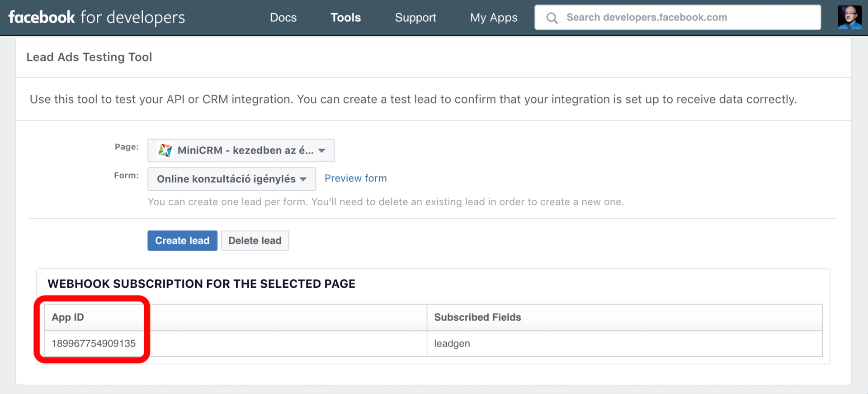
Task: Open the Support menu
Action: pyautogui.click(x=415, y=18)
